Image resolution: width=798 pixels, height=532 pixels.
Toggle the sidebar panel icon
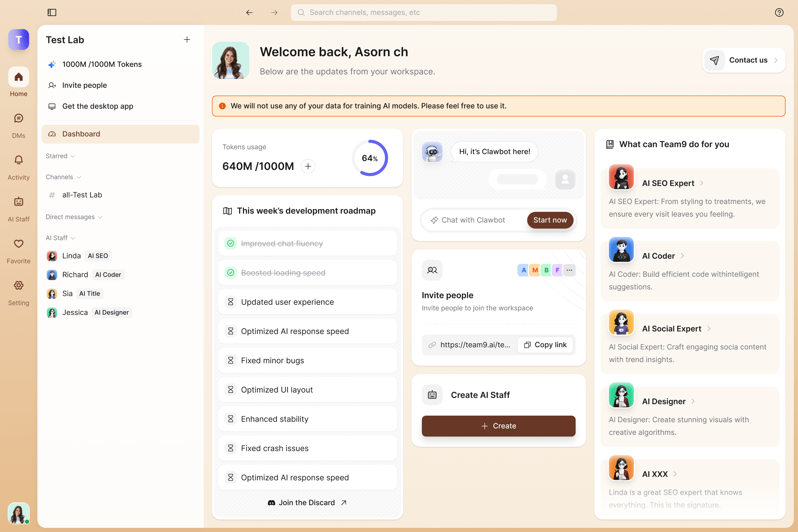(52, 13)
